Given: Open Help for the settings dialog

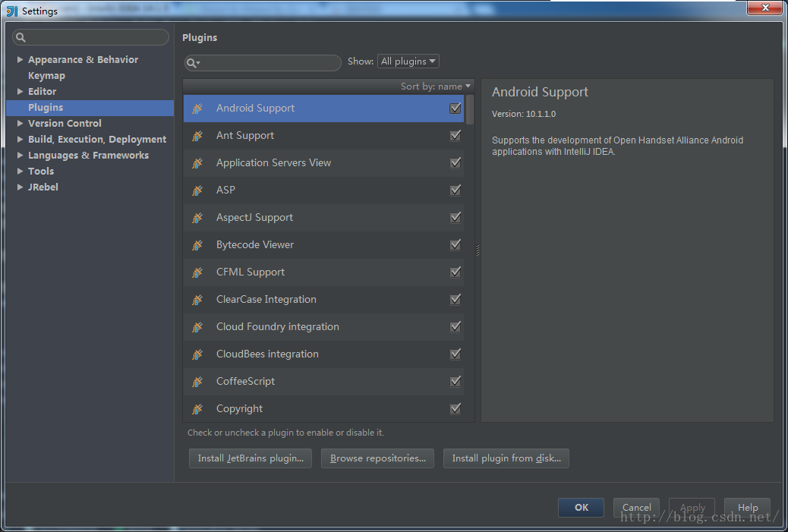Looking at the screenshot, I should 747,508.
